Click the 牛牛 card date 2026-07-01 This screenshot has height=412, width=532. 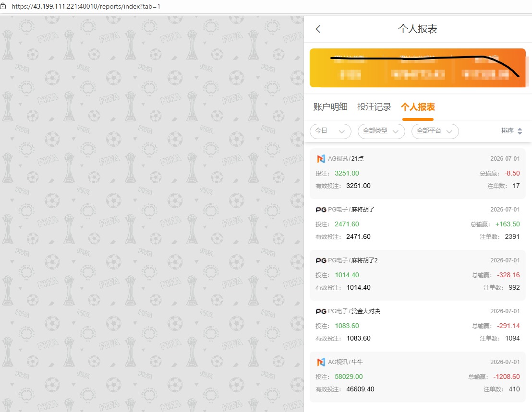point(505,362)
